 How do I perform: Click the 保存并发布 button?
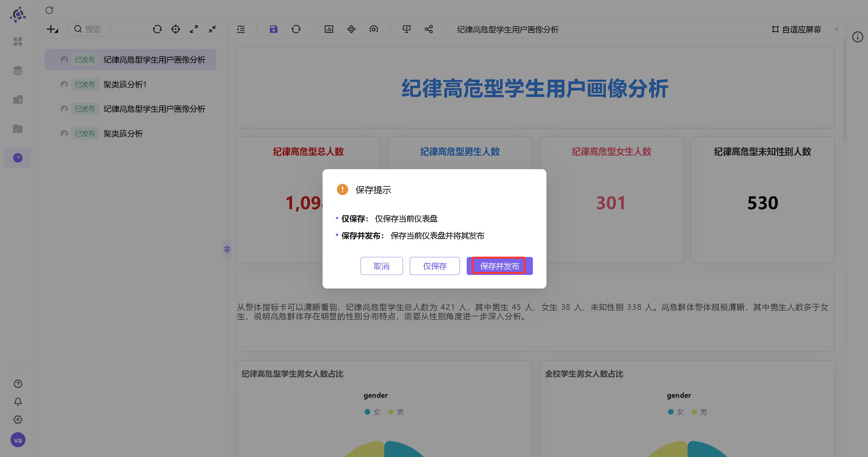pos(500,266)
